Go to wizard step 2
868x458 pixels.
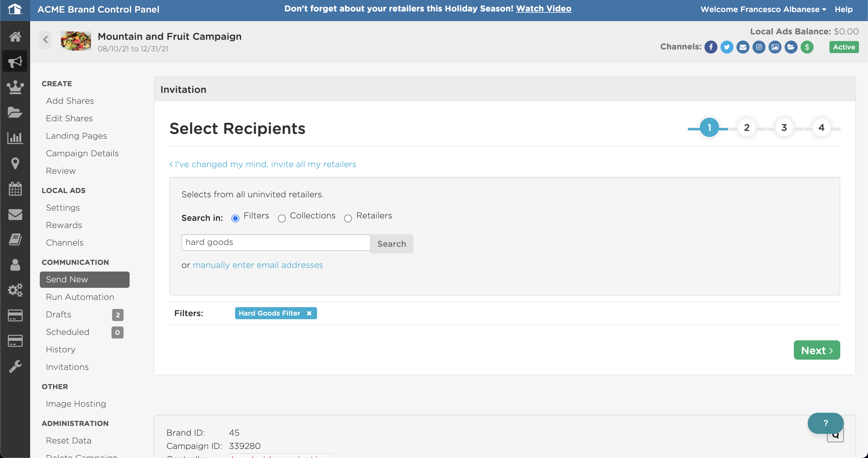click(747, 128)
